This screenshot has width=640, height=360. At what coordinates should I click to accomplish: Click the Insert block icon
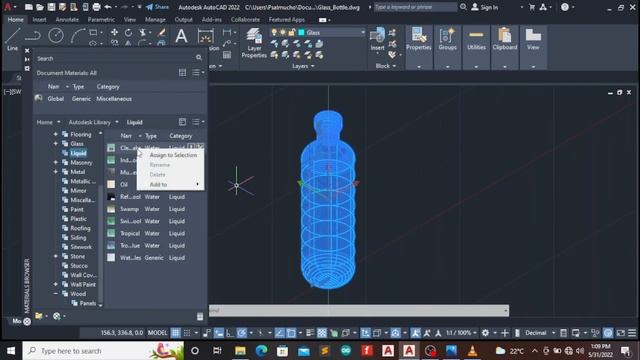(x=377, y=39)
